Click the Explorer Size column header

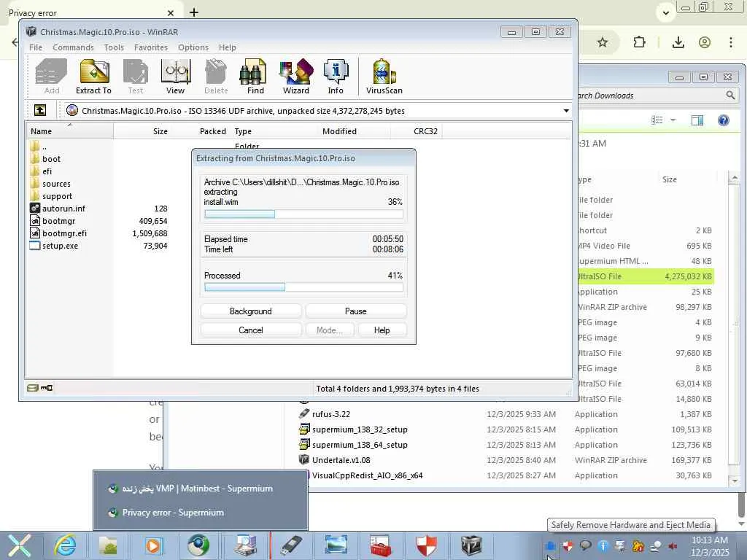point(689,179)
